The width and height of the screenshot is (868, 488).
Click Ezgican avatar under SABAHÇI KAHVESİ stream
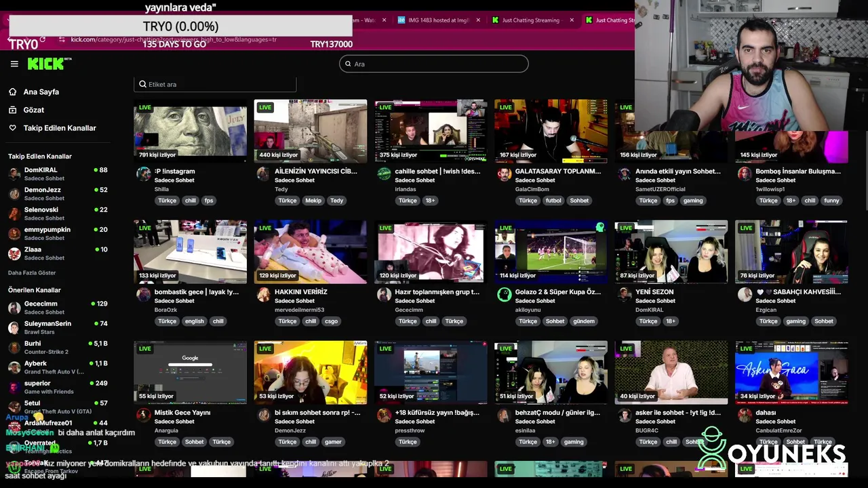point(745,294)
